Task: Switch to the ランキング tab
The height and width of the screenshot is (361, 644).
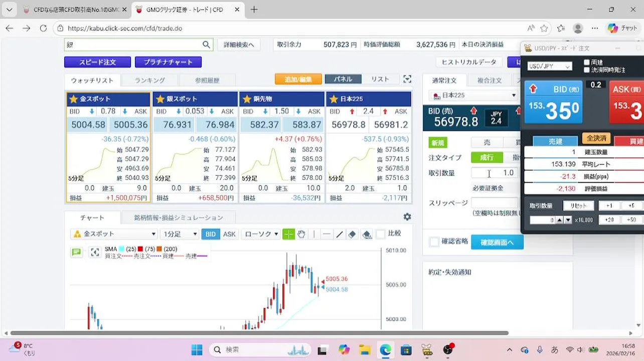Action: click(149, 80)
